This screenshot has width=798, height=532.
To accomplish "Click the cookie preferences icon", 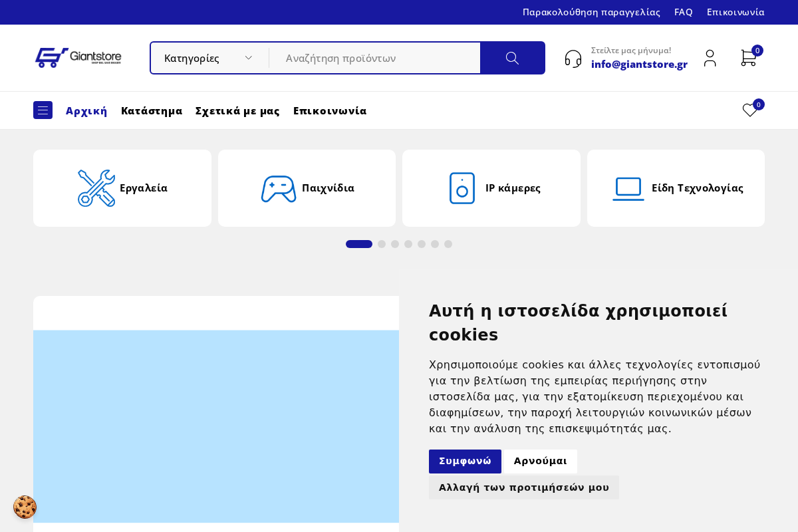I will pyautogui.click(x=25, y=507).
